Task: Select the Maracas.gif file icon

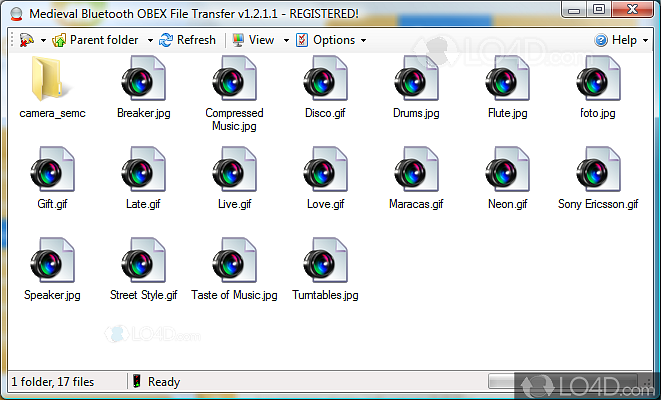Action: (x=416, y=169)
